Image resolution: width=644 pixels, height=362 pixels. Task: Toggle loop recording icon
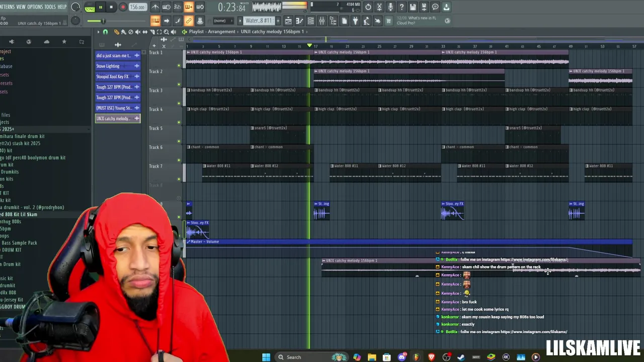pos(200,7)
